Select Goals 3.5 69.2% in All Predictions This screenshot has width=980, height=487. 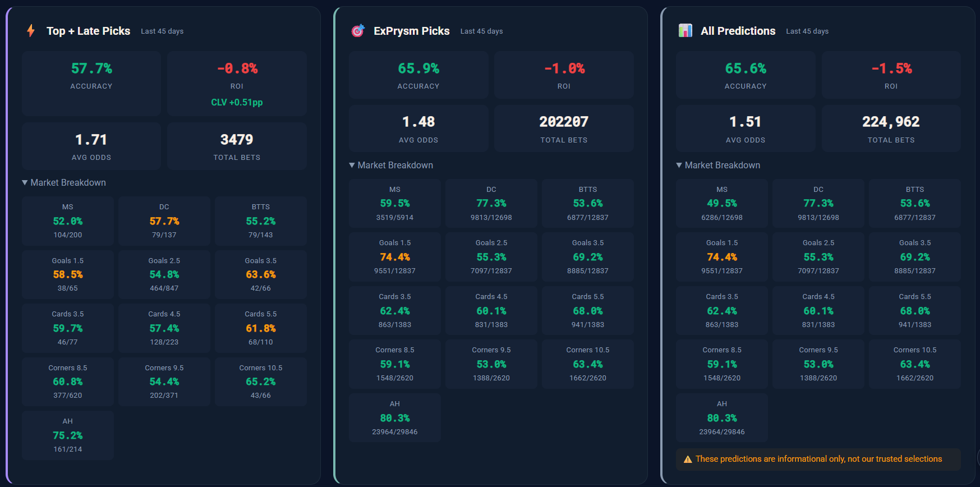click(915, 257)
